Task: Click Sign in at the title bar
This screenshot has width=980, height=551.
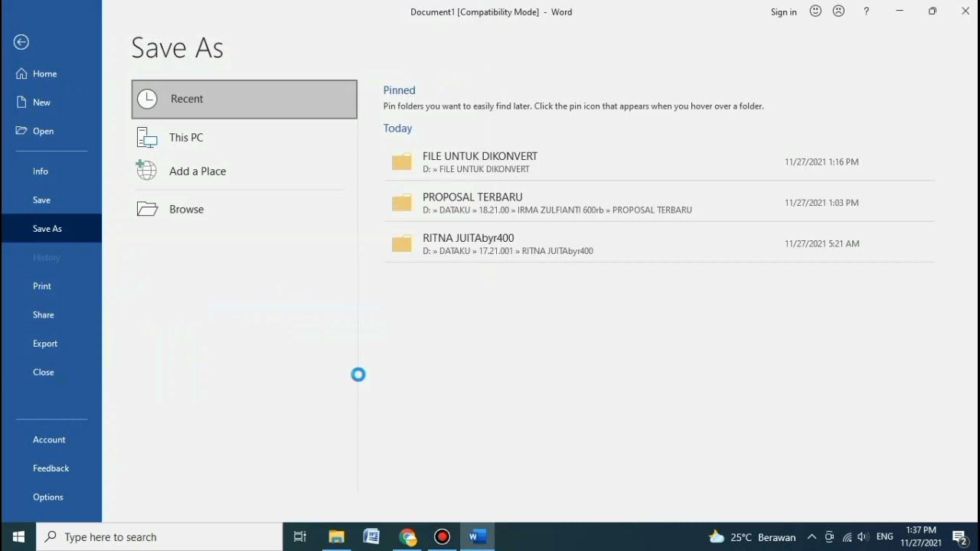Action: (783, 12)
